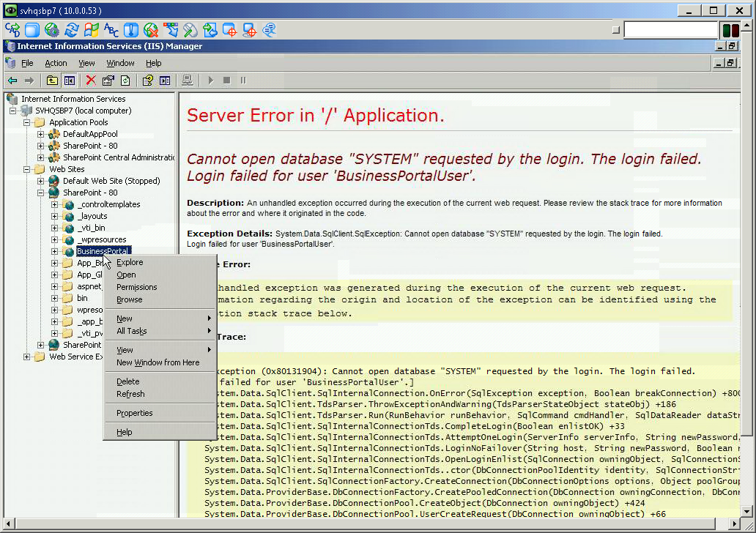
Task: Open the Action menu
Action: pyautogui.click(x=56, y=63)
